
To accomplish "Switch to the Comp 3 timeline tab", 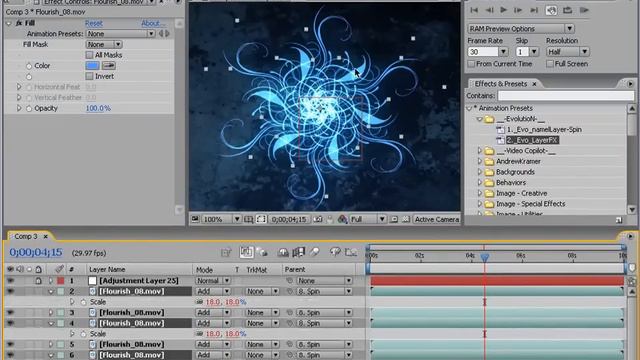I will 26,236.
